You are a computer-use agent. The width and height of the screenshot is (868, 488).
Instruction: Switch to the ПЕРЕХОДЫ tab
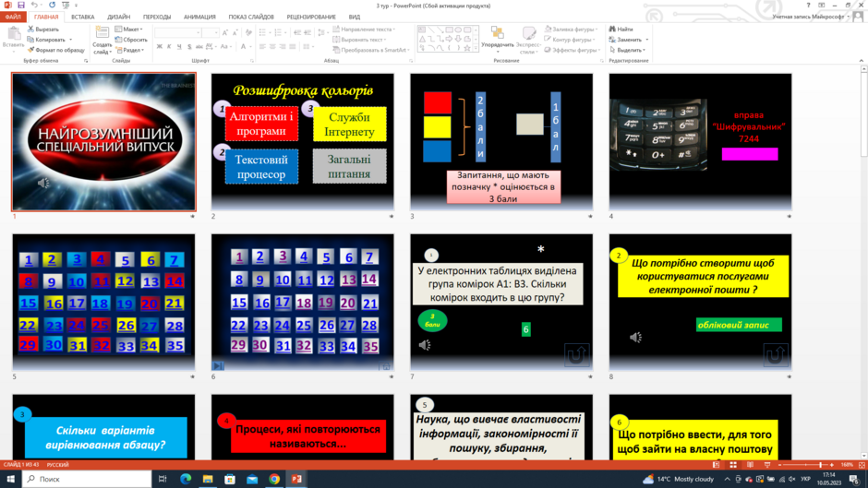click(x=157, y=18)
